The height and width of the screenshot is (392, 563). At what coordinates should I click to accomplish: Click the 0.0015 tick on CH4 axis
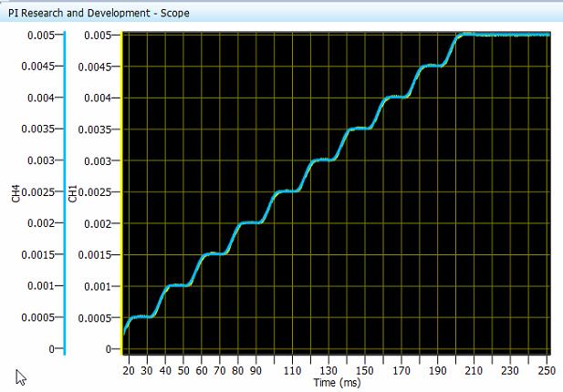pos(37,254)
